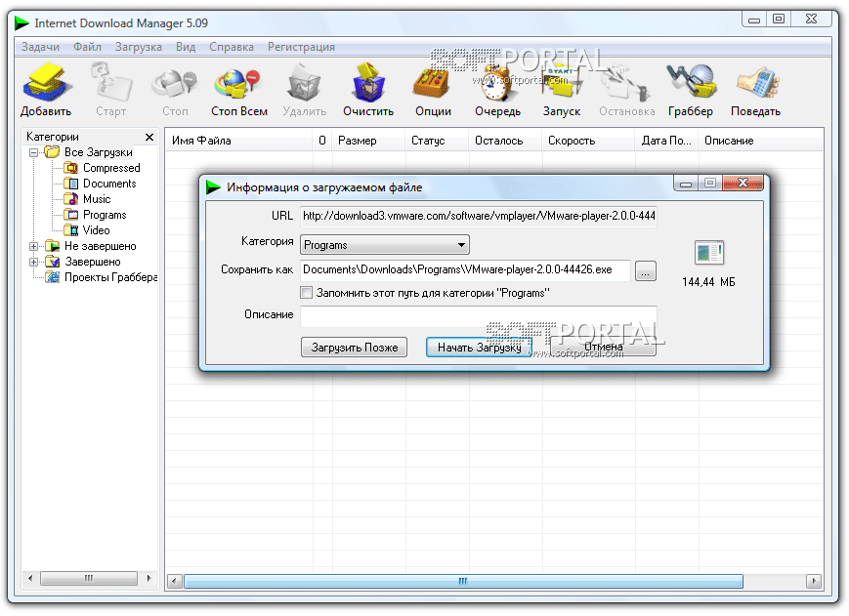Screen dimensions: 849x616
Task: Close the Информация о загружаемом файле dialog
Action: pos(743,184)
